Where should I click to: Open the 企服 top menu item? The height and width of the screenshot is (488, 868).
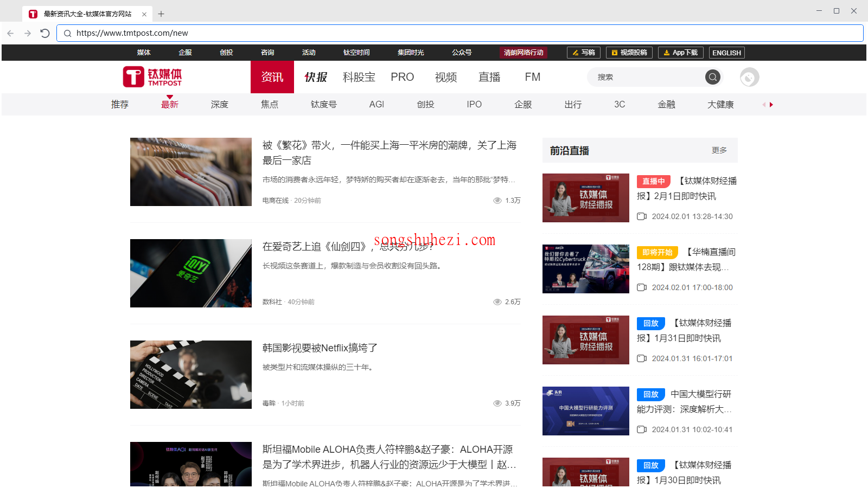click(x=185, y=53)
